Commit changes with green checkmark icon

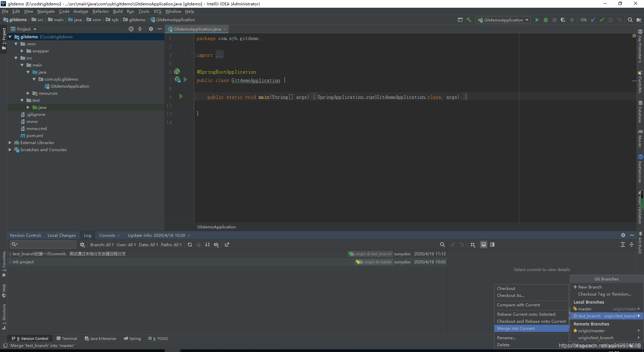tap(602, 20)
